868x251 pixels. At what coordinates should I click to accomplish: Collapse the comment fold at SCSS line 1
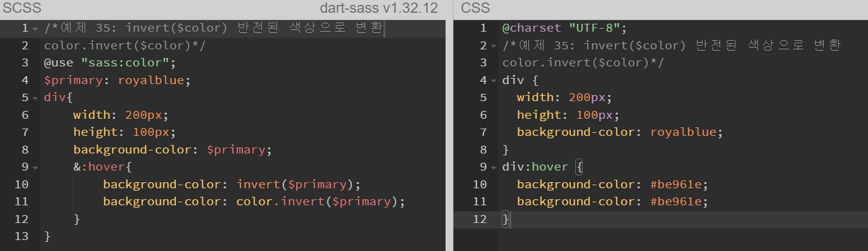[35, 29]
